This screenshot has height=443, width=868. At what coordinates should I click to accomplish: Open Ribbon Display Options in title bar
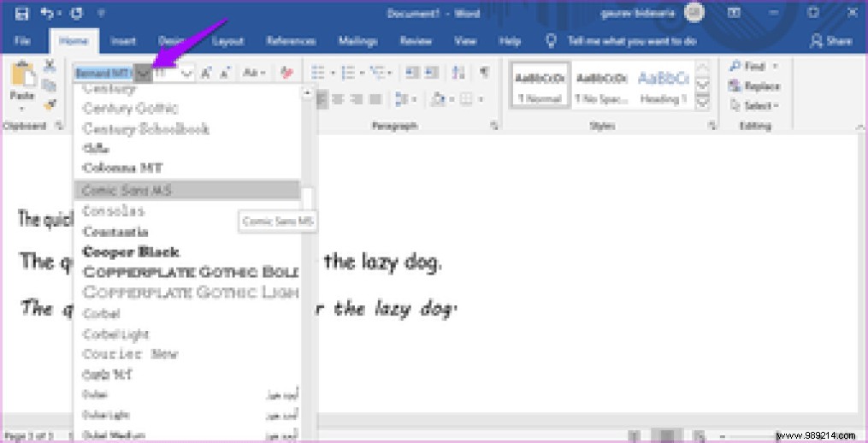click(x=734, y=13)
